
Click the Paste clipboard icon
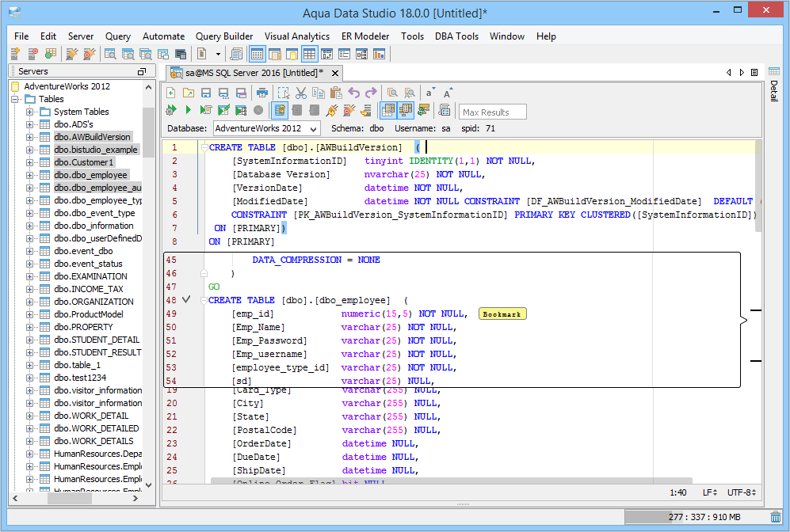coord(335,93)
